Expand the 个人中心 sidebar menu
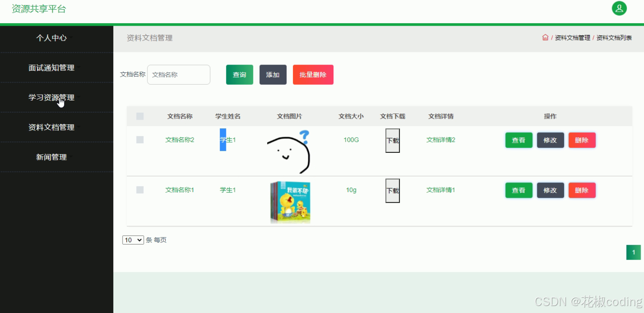 (x=52, y=38)
